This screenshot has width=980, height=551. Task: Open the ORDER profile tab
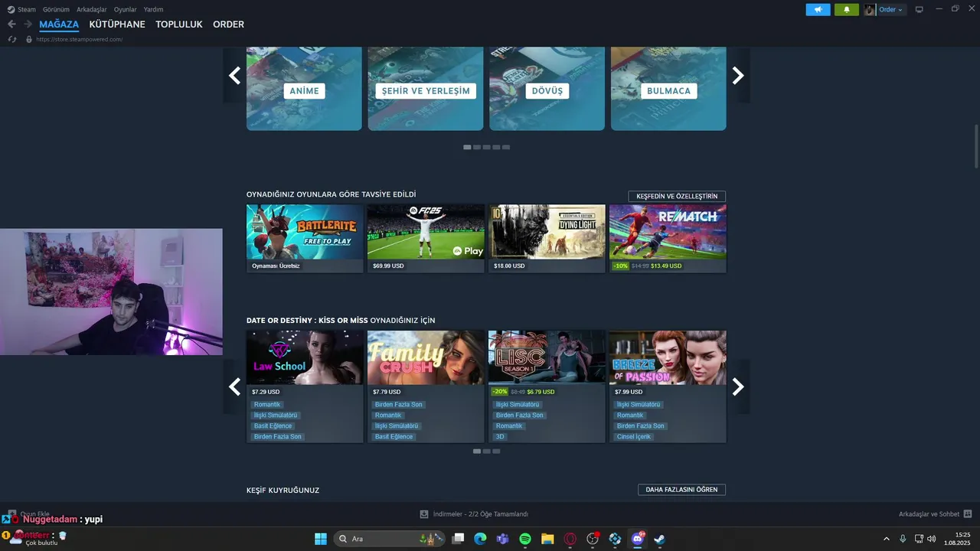click(228, 24)
